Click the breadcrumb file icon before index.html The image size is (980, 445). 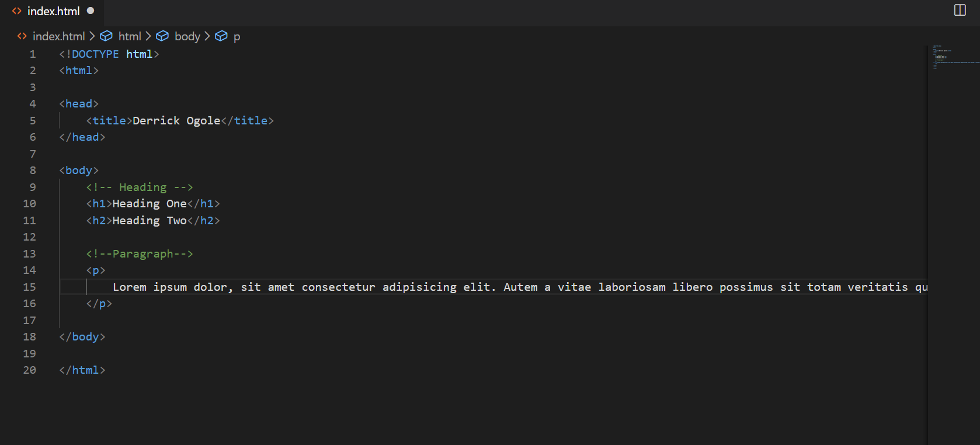point(22,36)
